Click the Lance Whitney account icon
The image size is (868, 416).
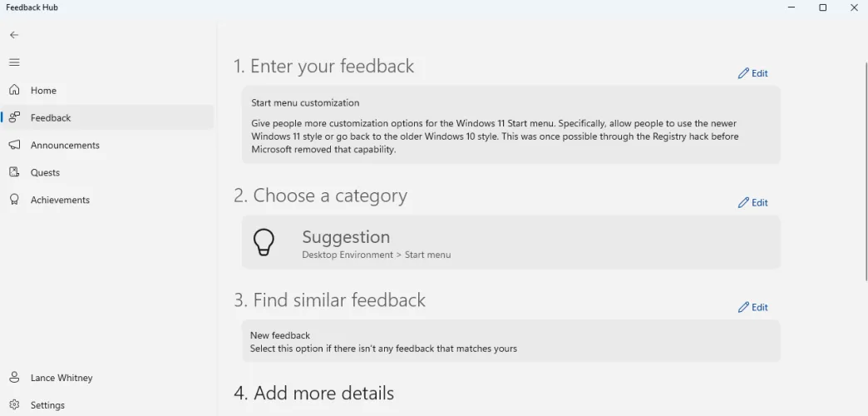[x=14, y=378]
